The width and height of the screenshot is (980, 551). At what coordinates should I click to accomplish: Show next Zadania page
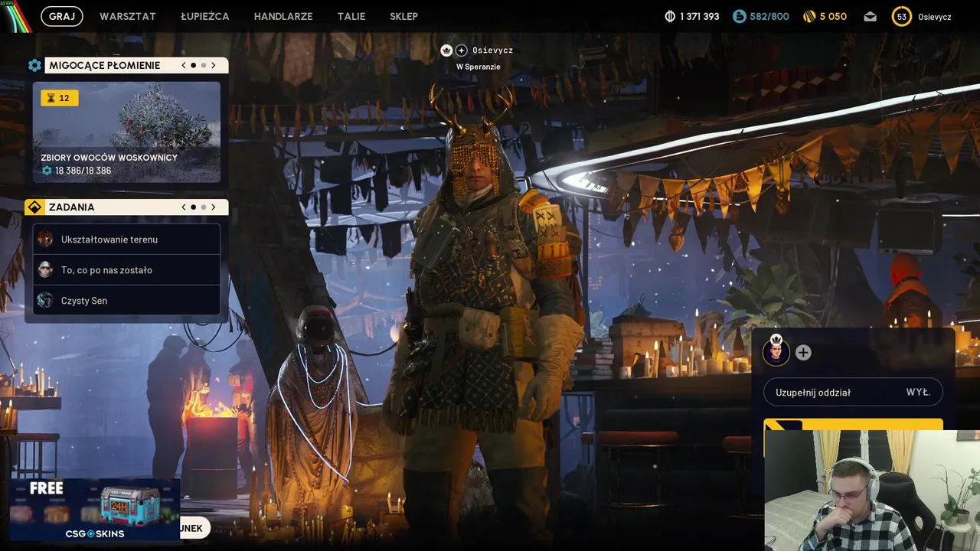pyautogui.click(x=214, y=207)
